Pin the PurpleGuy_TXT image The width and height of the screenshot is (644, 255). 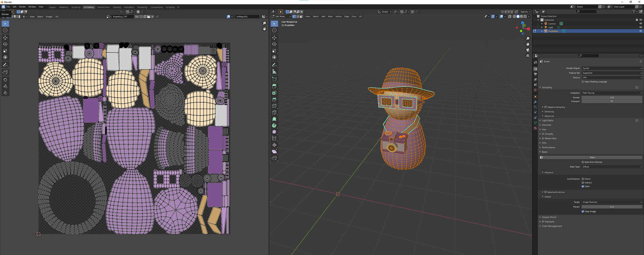[157, 16]
